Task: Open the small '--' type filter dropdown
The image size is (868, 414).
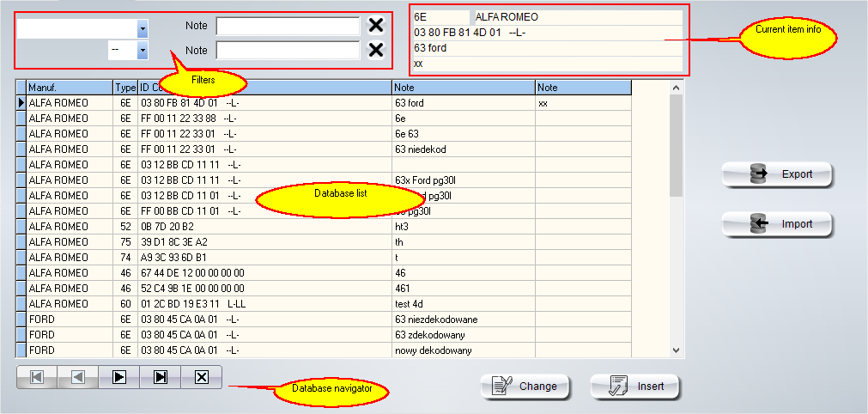Action: point(143,51)
